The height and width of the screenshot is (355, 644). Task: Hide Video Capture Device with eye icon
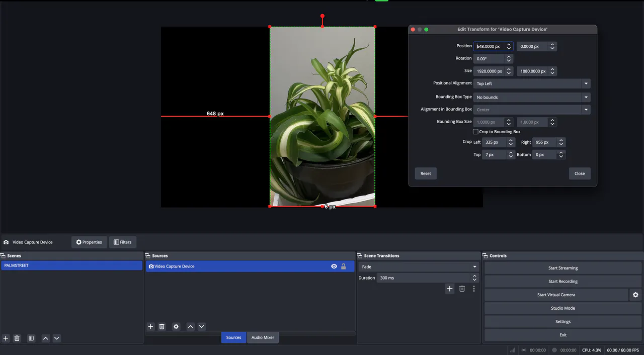[334, 267]
